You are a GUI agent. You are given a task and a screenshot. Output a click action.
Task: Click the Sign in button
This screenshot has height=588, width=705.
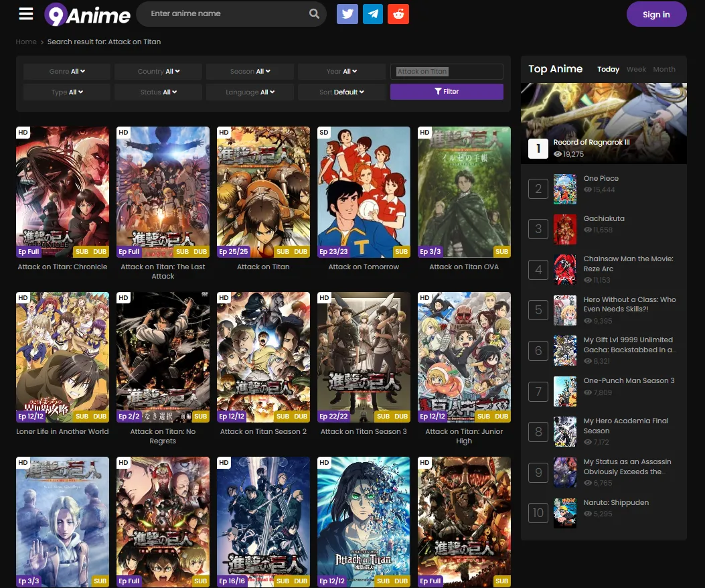(656, 15)
